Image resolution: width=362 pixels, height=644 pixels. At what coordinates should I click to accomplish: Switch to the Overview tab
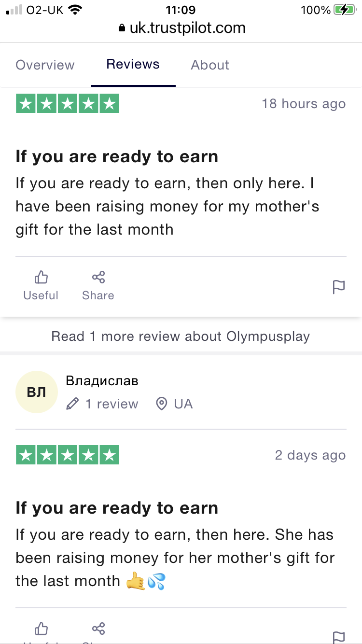(x=45, y=65)
